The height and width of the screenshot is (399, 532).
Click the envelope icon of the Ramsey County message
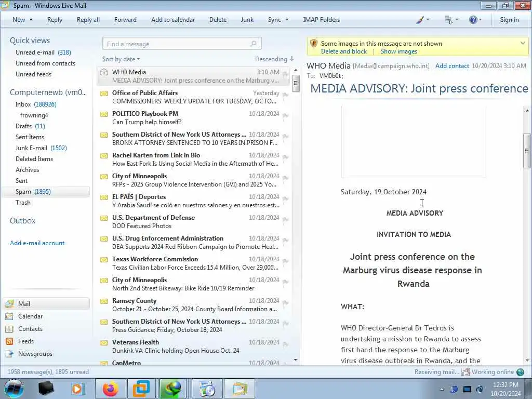[x=104, y=301]
